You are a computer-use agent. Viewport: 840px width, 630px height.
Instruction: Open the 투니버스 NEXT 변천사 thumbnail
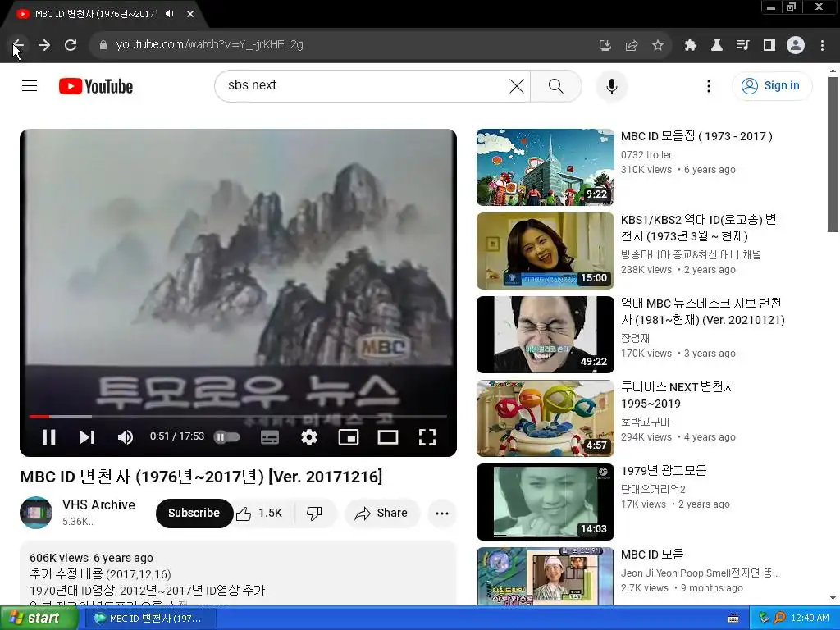(x=546, y=418)
